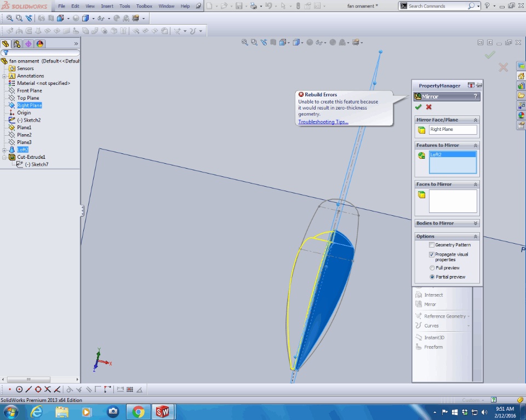Select Plane2 in the feature tree

pos(24,135)
